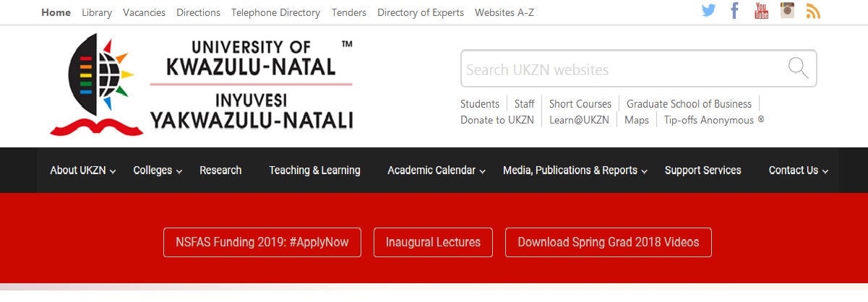
Task: Click the Instagram icon
Action: 787,11
